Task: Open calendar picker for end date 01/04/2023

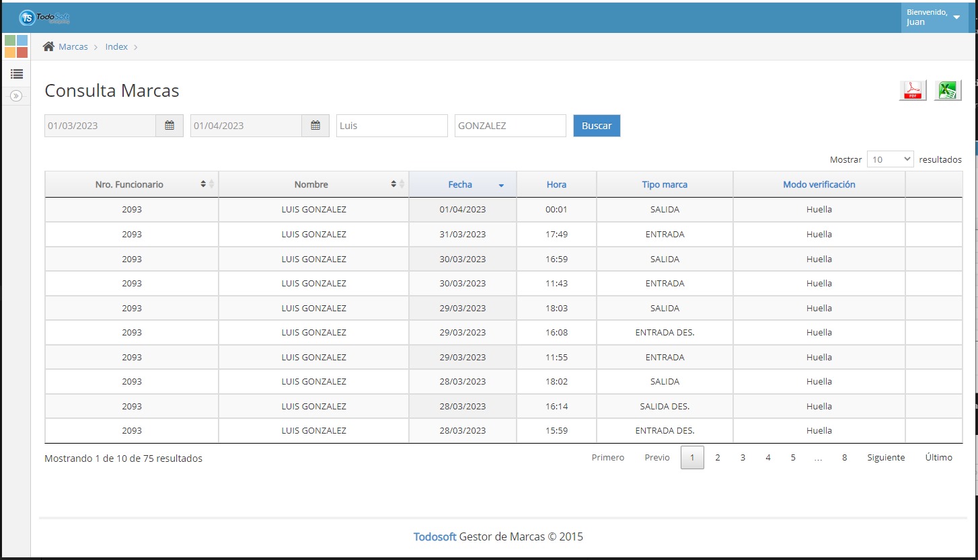Action: [315, 126]
